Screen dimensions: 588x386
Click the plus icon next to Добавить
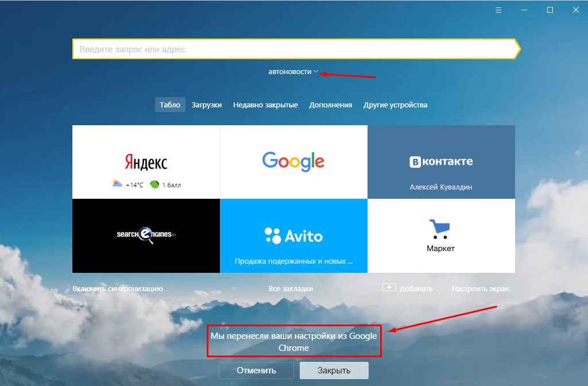click(x=389, y=287)
